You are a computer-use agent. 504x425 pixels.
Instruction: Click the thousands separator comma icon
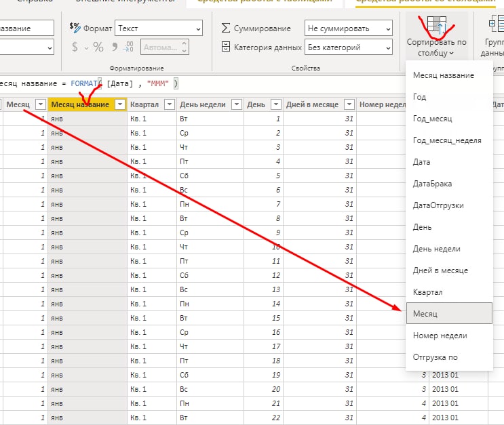(x=115, y=47)
